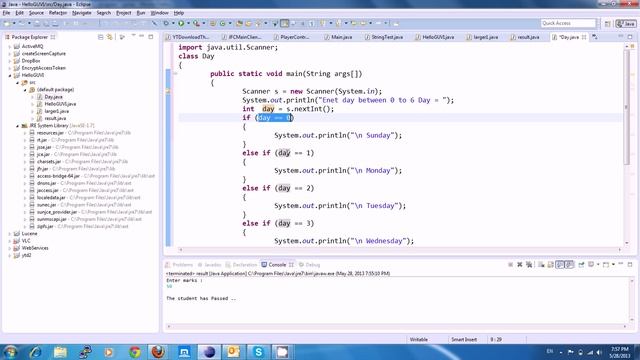This screenshot has height=360, width=640.
Task: Collapse the JRE System Library node
Action: coord(18,126)
